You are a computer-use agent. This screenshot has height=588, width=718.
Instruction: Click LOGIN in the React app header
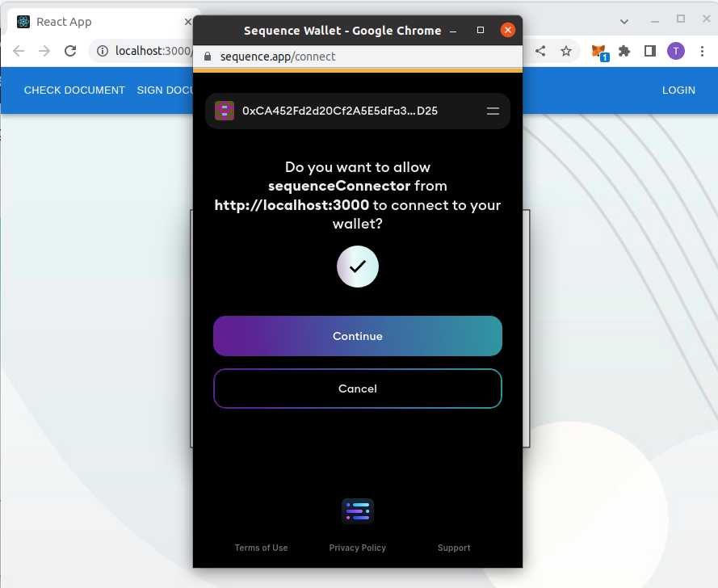point(678,90)
